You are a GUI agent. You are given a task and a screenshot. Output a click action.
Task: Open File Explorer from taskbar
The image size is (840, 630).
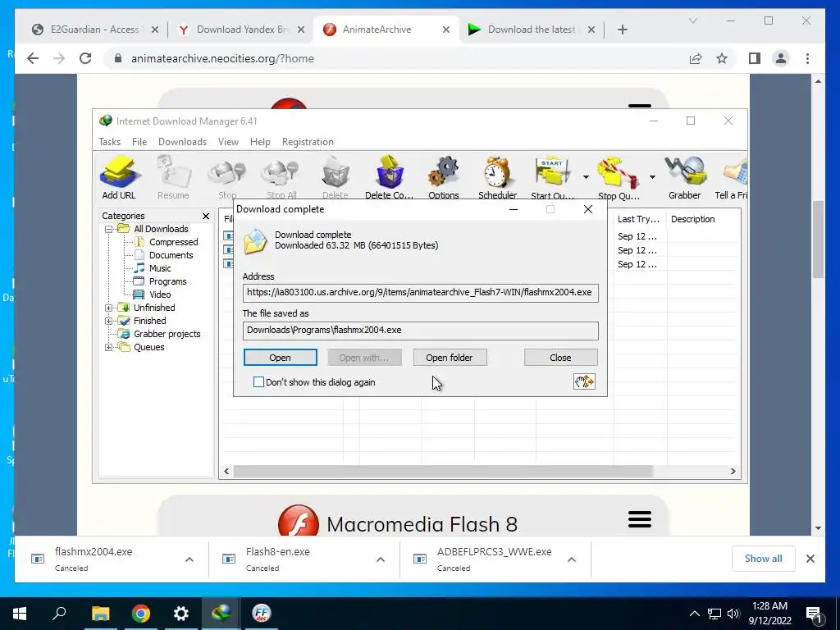pyautogui.click(x=100, y=614)
